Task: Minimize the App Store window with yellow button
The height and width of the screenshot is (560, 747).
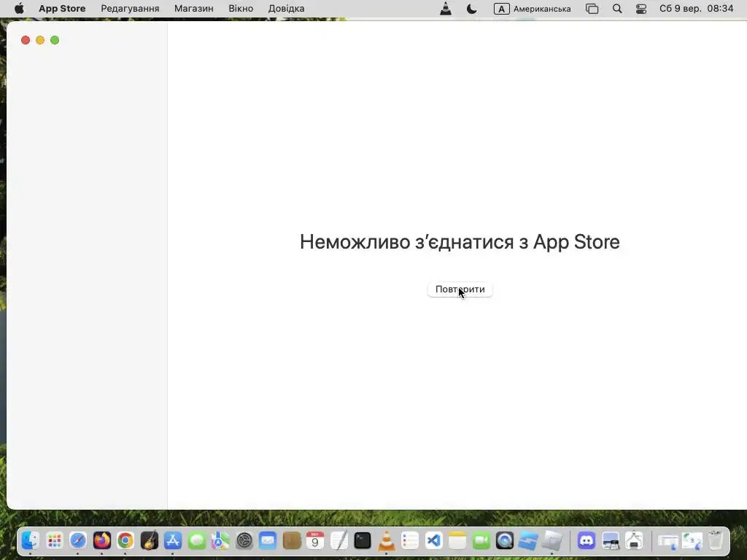Action: (40, 40)
